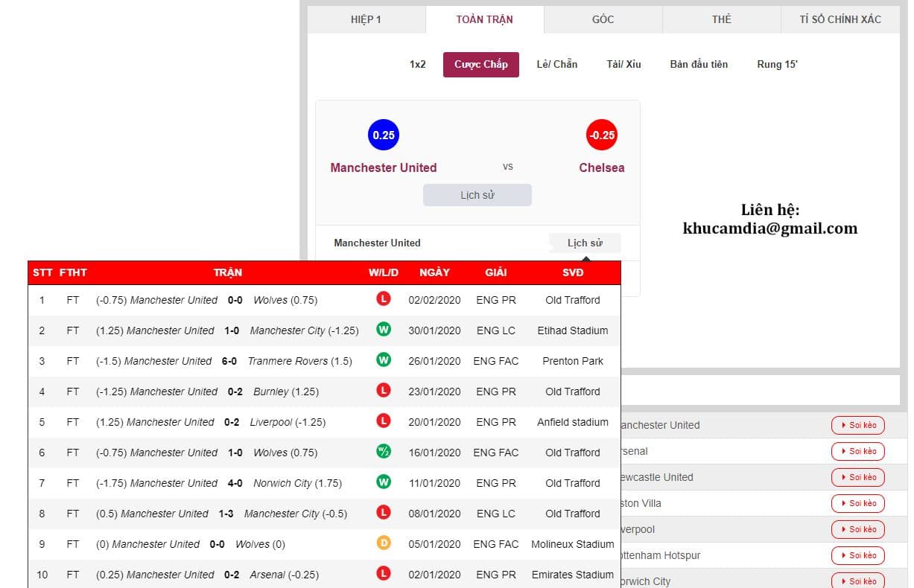This screenshot has width=914, height=588.
Task: Click the loss icon for the 02/02/2020 Wolves match
Action: pos(384,299)
